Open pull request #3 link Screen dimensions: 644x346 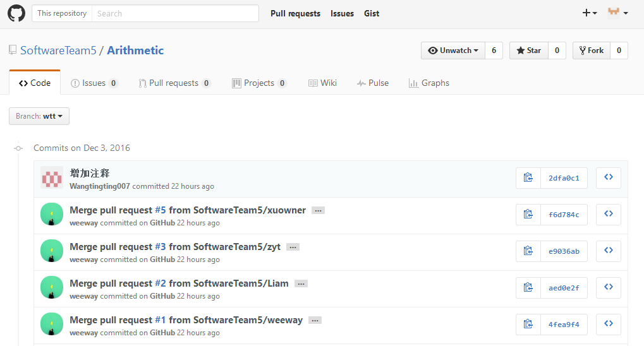[x=161, y=247]
